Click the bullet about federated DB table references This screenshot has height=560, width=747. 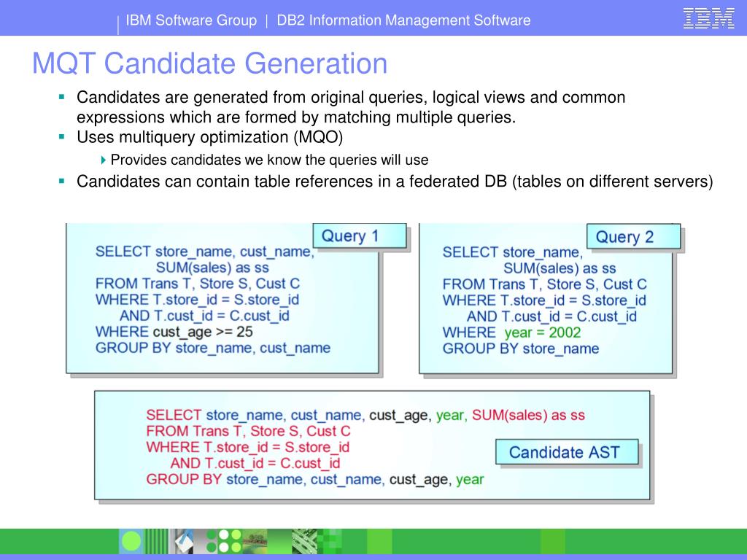(395, 182)
